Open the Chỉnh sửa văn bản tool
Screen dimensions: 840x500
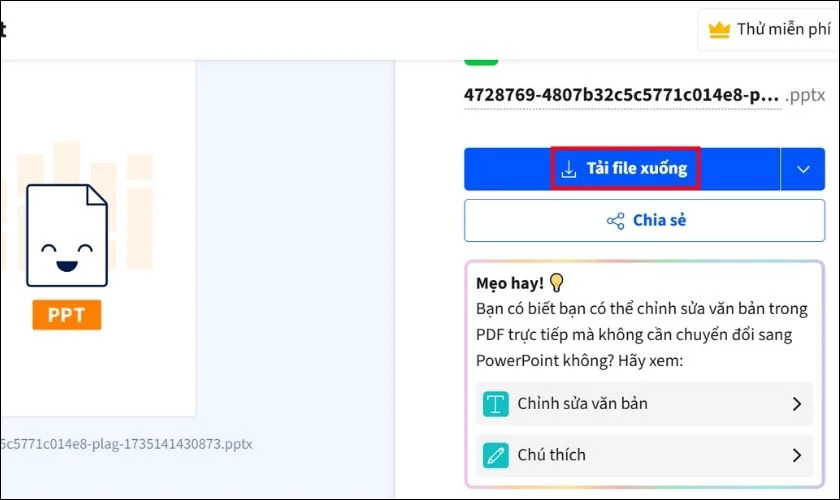pos(582,404)
